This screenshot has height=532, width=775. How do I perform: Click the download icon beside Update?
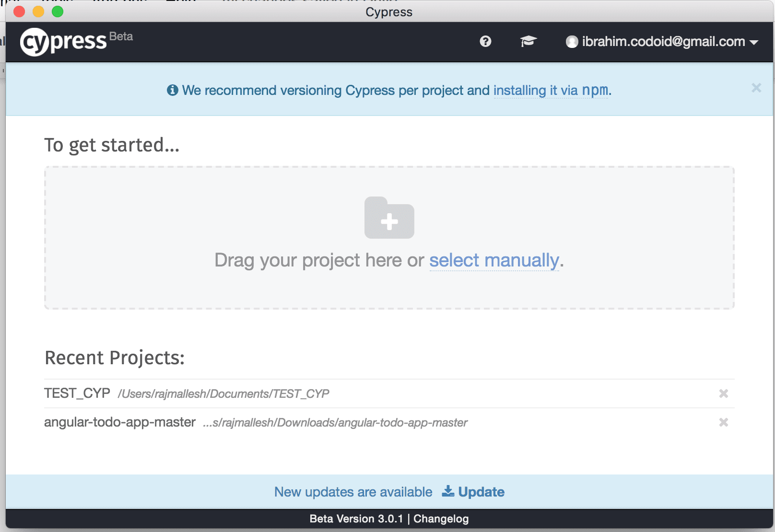pyautogui.click(x=447, y=492)
